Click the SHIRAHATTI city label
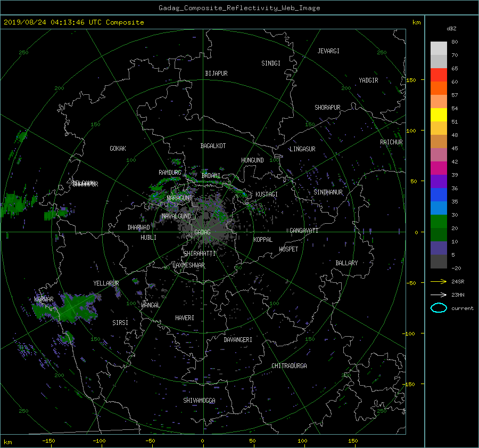The image size is (479, 448). click(200, 254)
